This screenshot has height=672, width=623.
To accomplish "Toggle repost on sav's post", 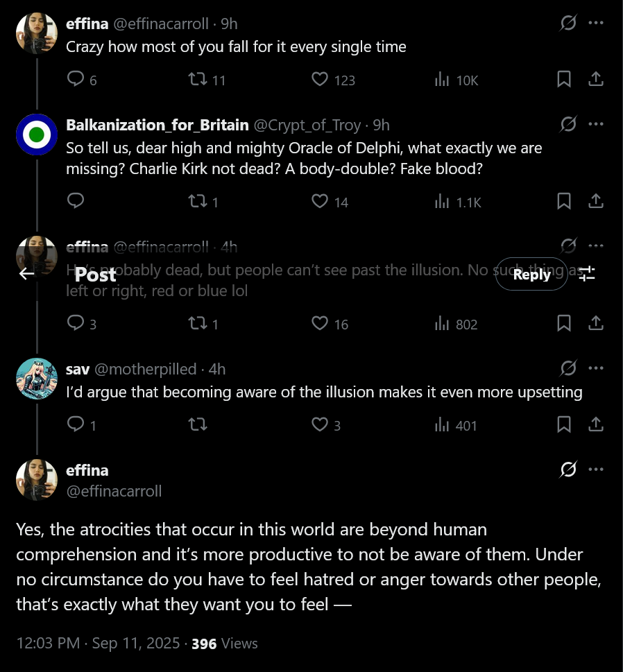I will pyautogui.click(x=198, y=424).
